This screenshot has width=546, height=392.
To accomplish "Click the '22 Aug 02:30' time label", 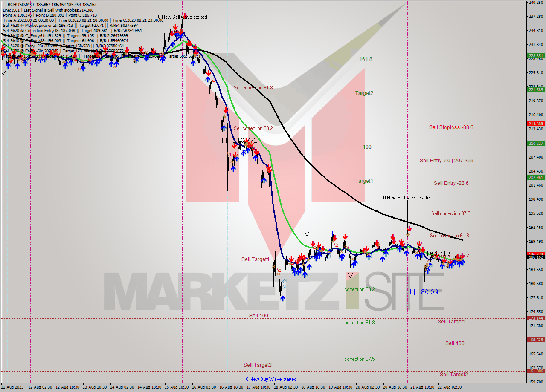I will [x=450, y=387].
